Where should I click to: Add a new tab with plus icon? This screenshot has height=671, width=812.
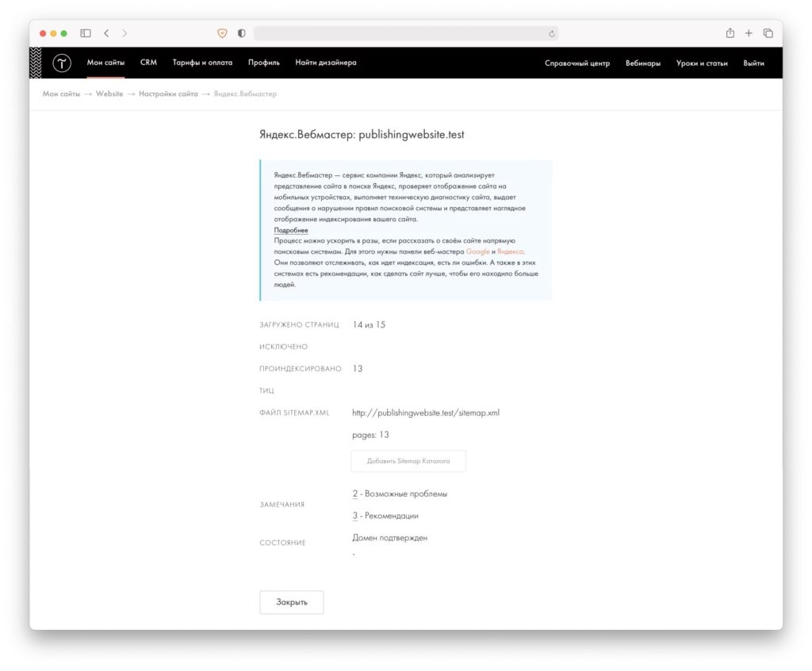pyautogui.click(x=749, y=33)
